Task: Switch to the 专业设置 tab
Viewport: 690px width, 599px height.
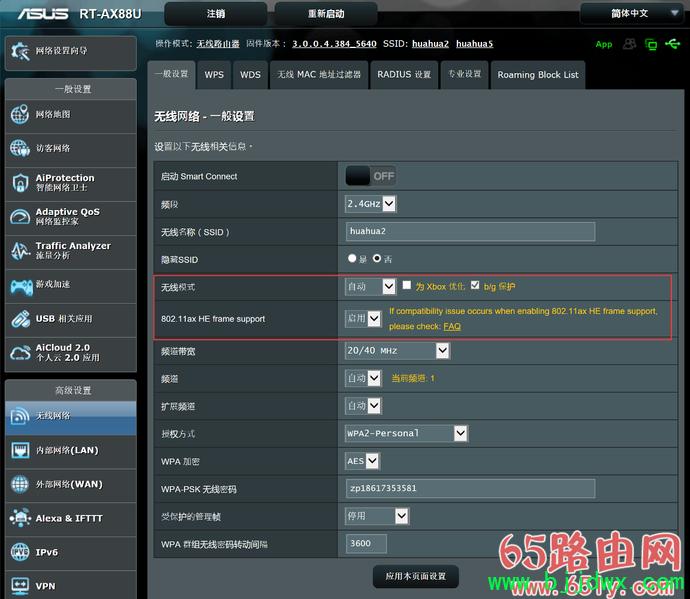Action: click(465, 75)
